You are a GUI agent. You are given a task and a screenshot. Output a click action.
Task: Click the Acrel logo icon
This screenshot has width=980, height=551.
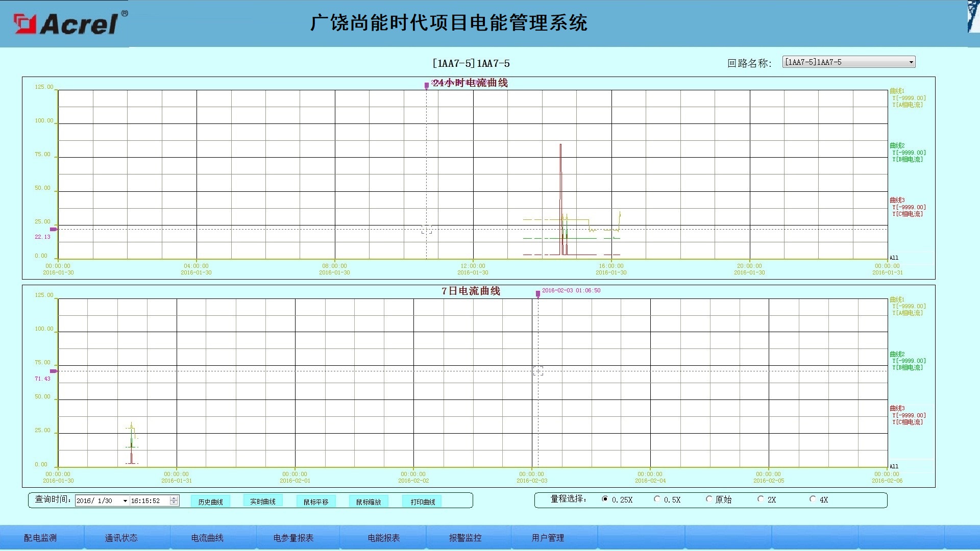pos(26,24)
